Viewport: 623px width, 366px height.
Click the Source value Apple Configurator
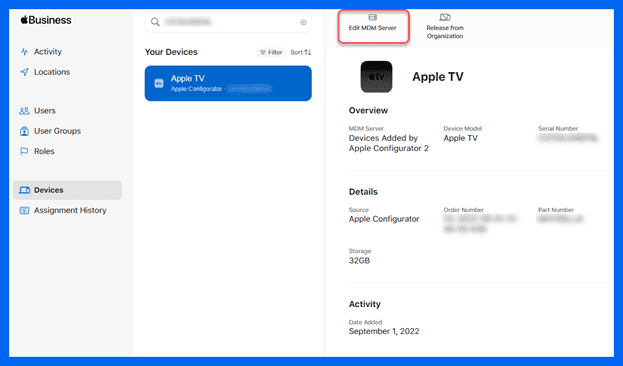coord(384,219)
